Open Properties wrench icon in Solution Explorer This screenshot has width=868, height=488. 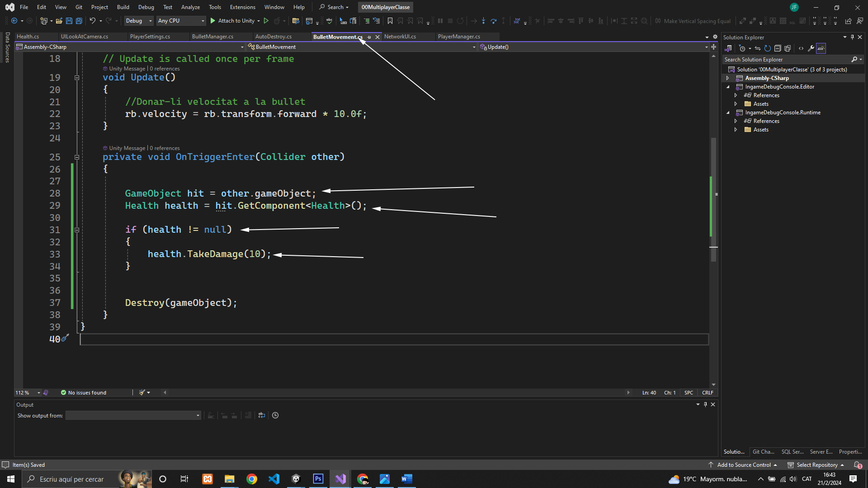click(x=811, y=48)
